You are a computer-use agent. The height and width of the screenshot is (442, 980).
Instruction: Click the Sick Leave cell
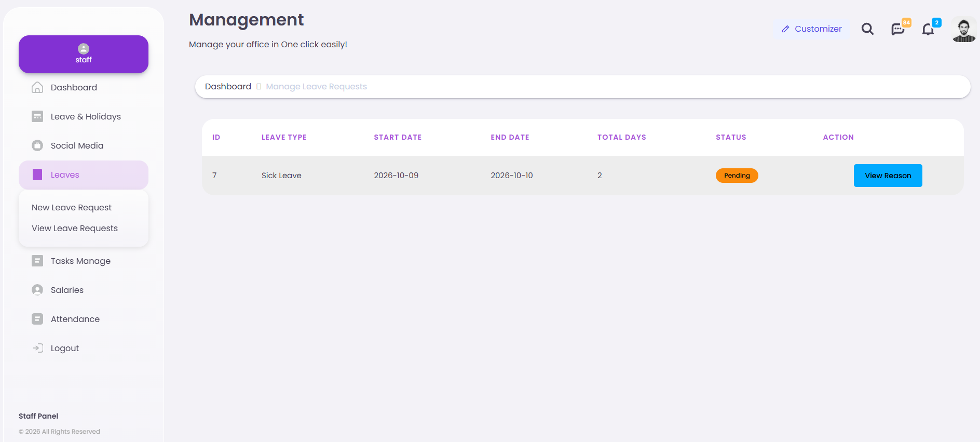pyautogui.click(x=281, y=176)
